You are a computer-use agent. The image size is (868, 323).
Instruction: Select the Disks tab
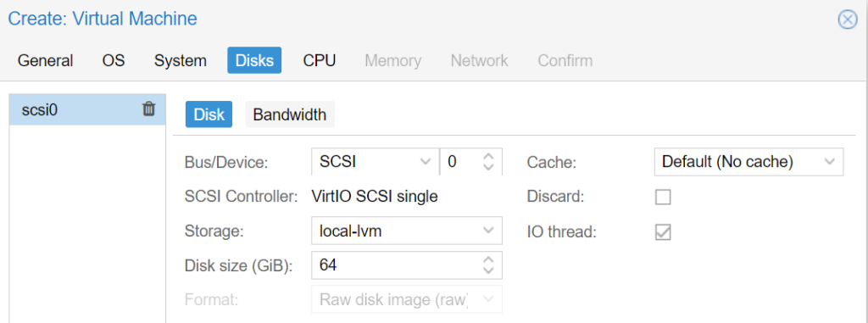tap(254, 60)
